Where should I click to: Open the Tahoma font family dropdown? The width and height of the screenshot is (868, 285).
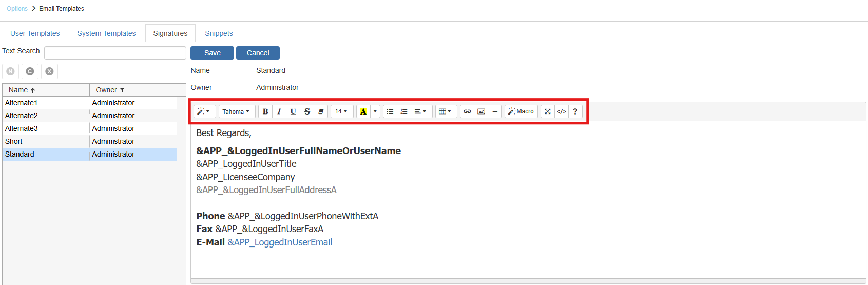236,111
